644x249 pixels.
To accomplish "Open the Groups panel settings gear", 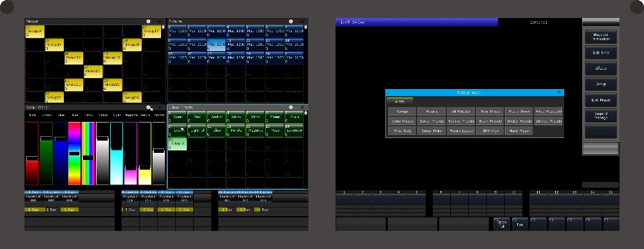I will [x=148, y=21].
